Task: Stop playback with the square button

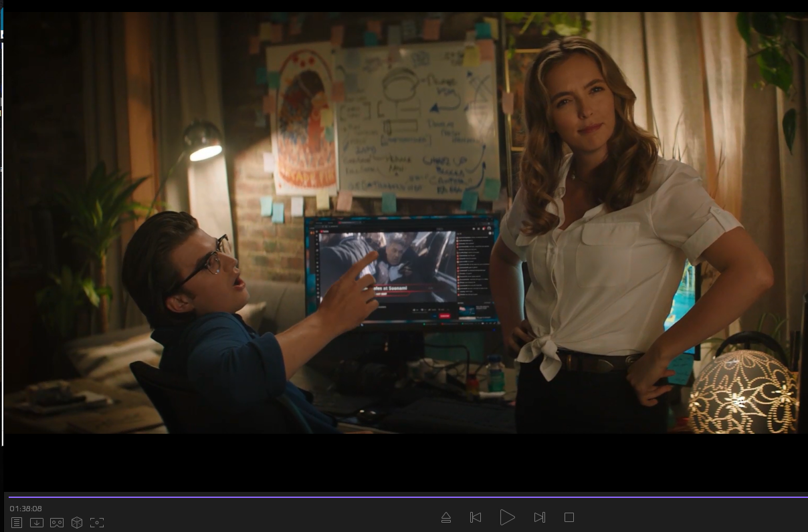Action: pos(569,517)
